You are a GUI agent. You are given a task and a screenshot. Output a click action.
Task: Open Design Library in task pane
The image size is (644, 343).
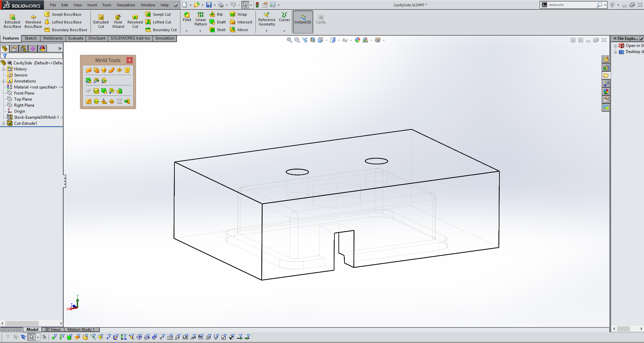pos(606,67)
